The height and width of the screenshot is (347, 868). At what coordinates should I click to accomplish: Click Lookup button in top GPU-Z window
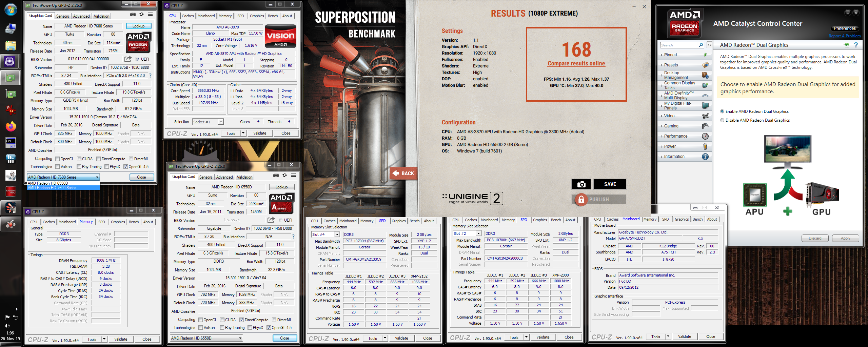point(138,26)
